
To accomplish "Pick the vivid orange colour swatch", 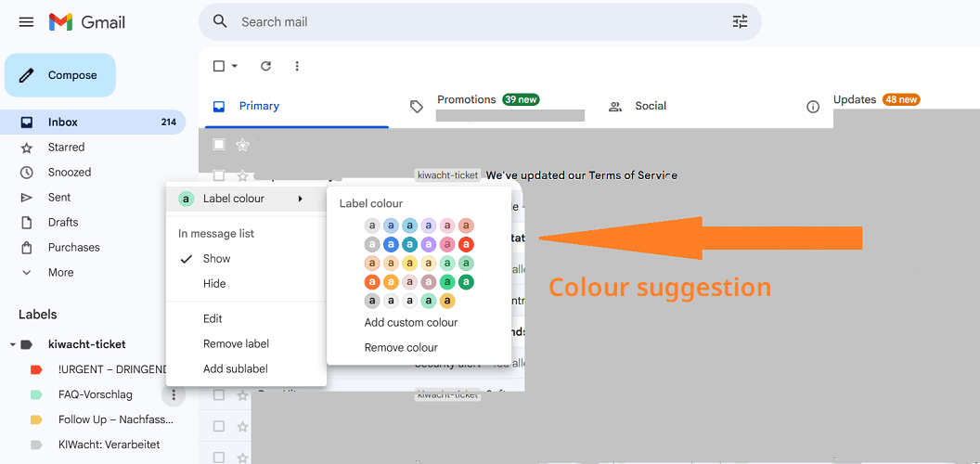I will click(x=372, y=282).
